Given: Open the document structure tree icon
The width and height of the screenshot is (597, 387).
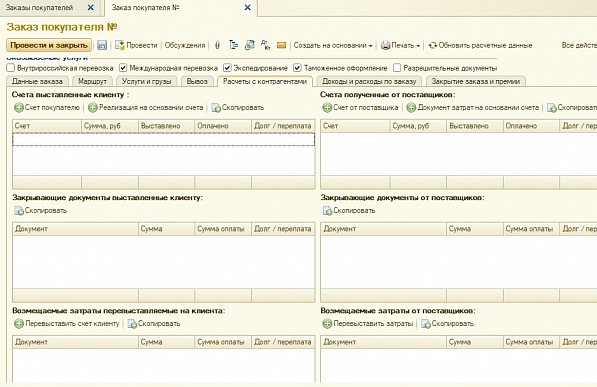Looking at the screenshot, I should [233, 45].
